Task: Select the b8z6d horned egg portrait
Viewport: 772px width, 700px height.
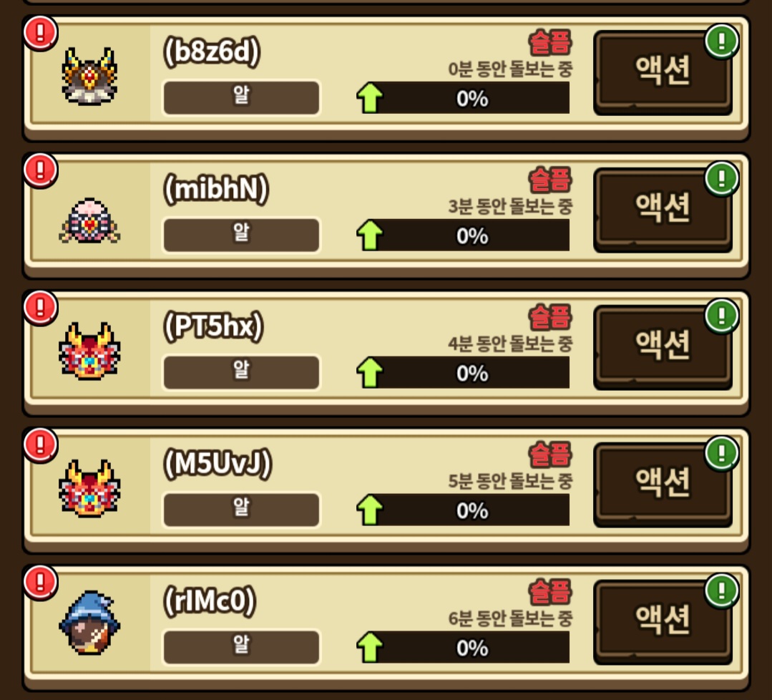Action: (89, 77)
